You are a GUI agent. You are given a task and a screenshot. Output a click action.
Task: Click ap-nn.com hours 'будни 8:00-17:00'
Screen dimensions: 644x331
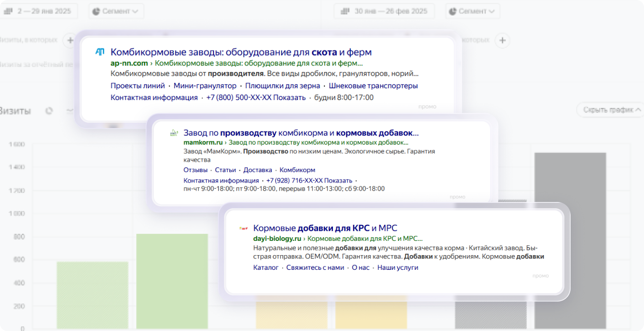tap(344, 98)
